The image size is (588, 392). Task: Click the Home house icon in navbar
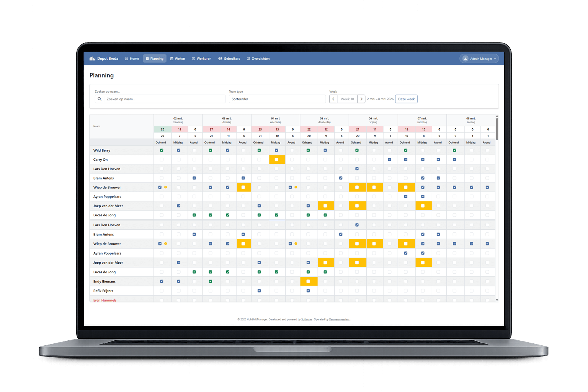tap(126, 59)
